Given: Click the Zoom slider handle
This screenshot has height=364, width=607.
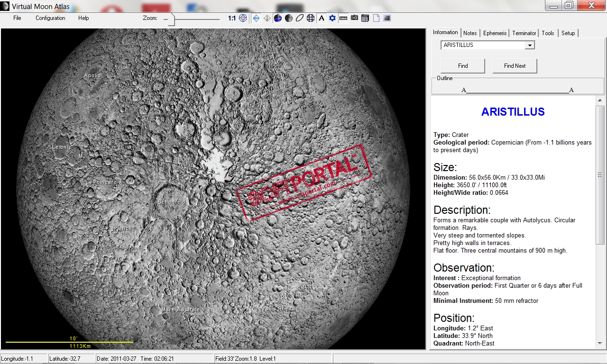Looking at the screenshot, I should pos(172,19).
